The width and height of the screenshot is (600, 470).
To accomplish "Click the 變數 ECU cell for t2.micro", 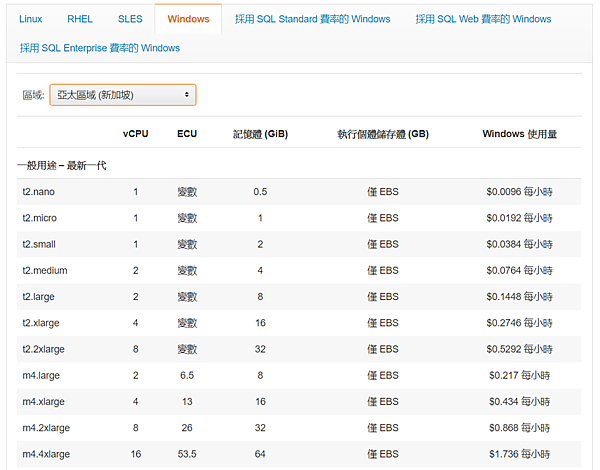I will pos(187,218).
